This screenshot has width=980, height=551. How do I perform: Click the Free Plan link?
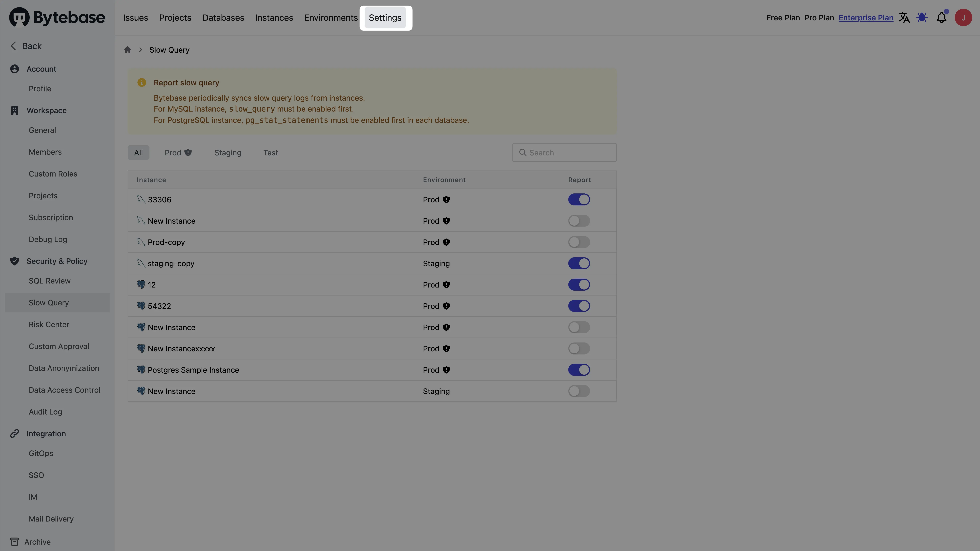pyautogui.click(x=783, y=17)
